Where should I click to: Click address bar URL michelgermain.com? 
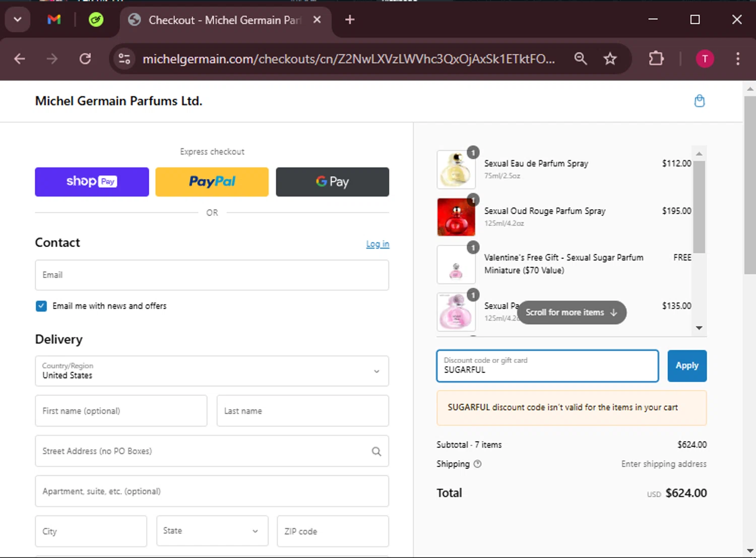click(x=349, y=59)
